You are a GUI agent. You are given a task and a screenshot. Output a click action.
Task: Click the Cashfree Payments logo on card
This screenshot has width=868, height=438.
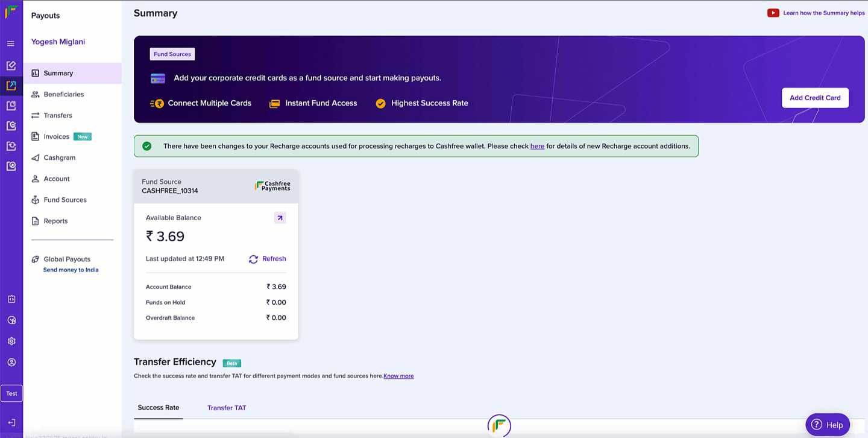point(272,186)
